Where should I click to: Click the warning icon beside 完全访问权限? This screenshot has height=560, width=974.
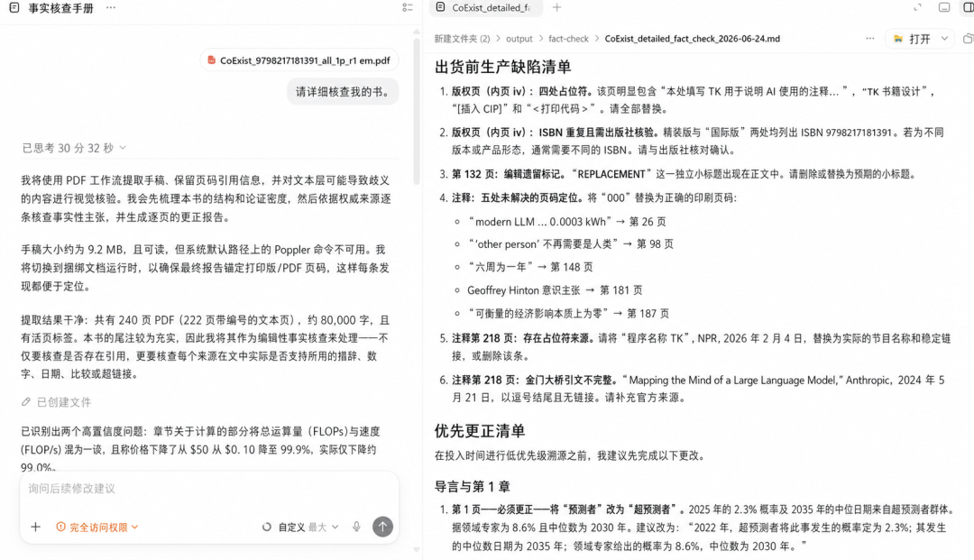61,528
